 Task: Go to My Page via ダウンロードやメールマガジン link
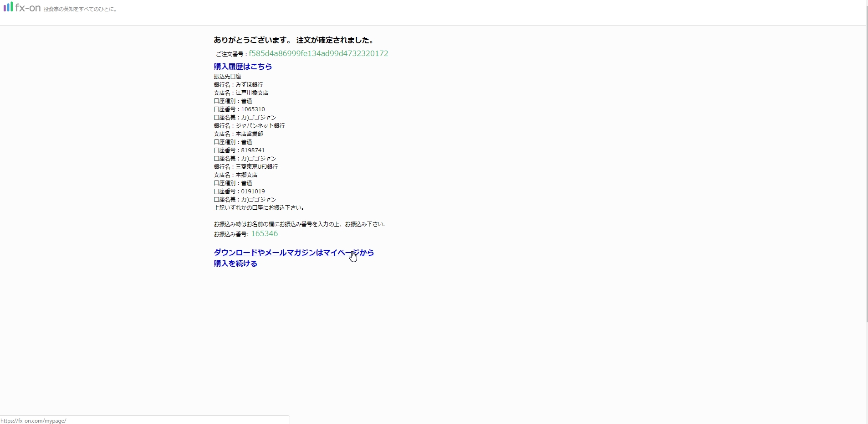[x=293, y=253]
